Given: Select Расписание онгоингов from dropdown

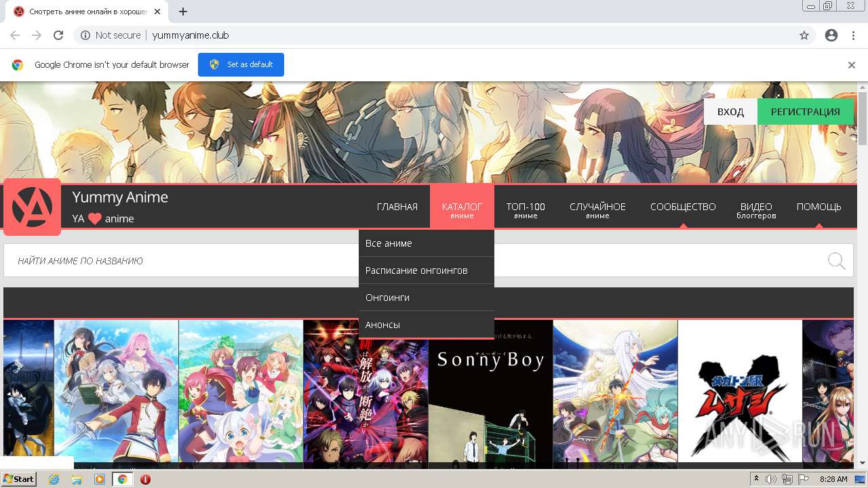Looking at the screenshot, I should coord(427,270).
